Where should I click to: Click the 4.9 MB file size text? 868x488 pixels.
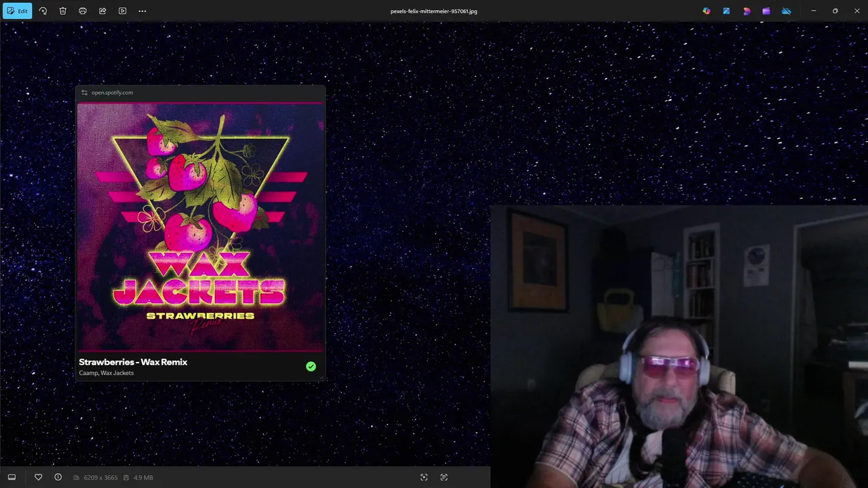point(143,478)
